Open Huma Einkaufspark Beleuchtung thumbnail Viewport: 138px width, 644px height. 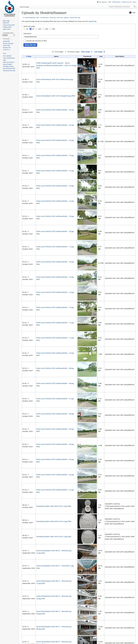[x=87, y=80]
